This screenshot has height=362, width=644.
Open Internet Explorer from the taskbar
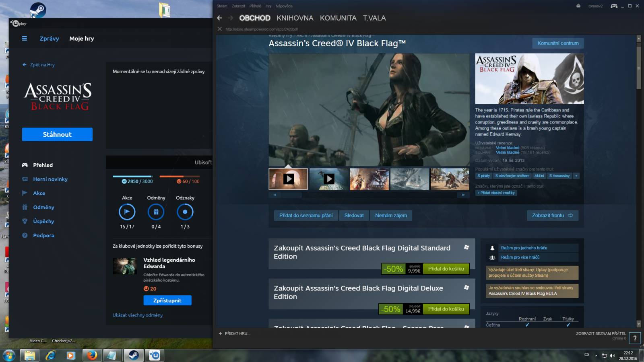[x=50, y=355]
